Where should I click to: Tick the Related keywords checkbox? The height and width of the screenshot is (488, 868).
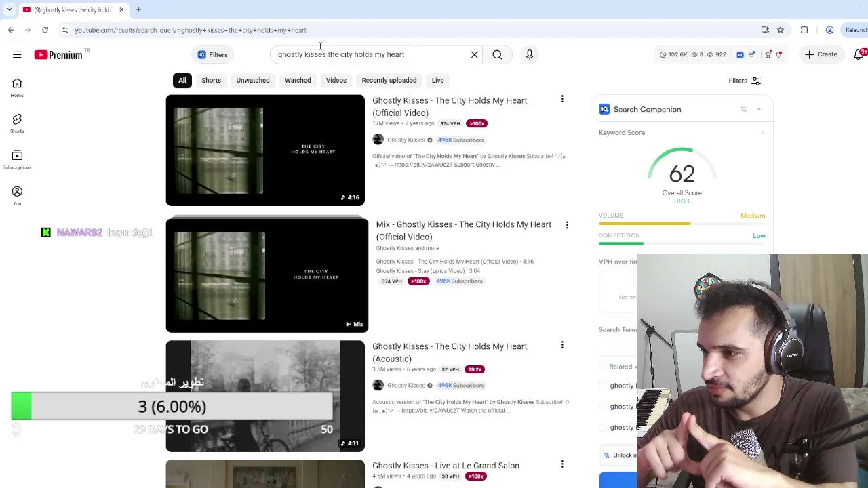tap(603, 367)
